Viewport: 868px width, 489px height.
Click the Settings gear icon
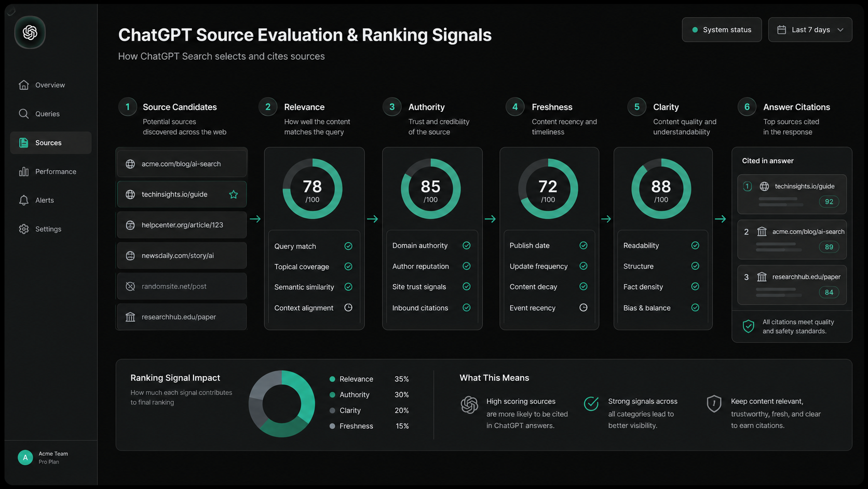click(24, 229)
